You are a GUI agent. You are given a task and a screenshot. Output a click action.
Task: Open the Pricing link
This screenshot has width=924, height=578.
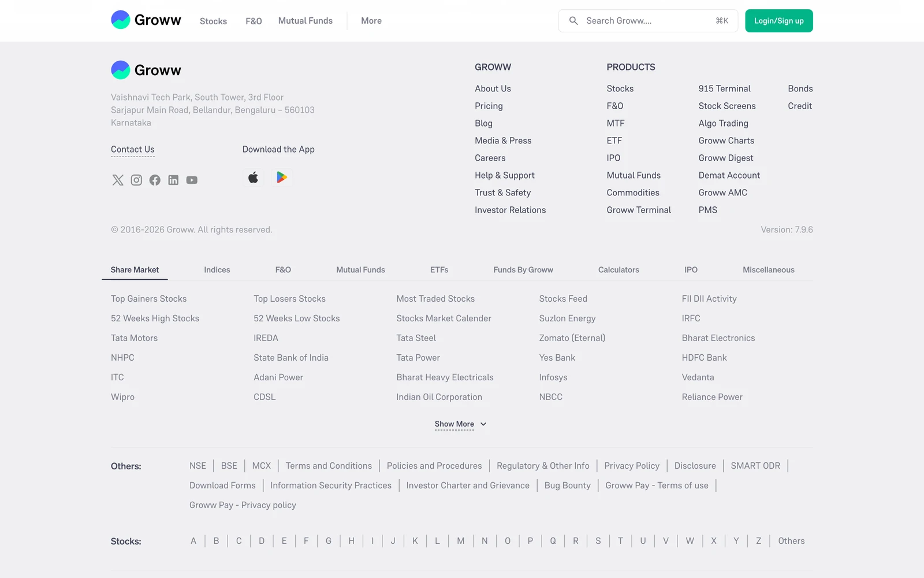click(489, 106)
